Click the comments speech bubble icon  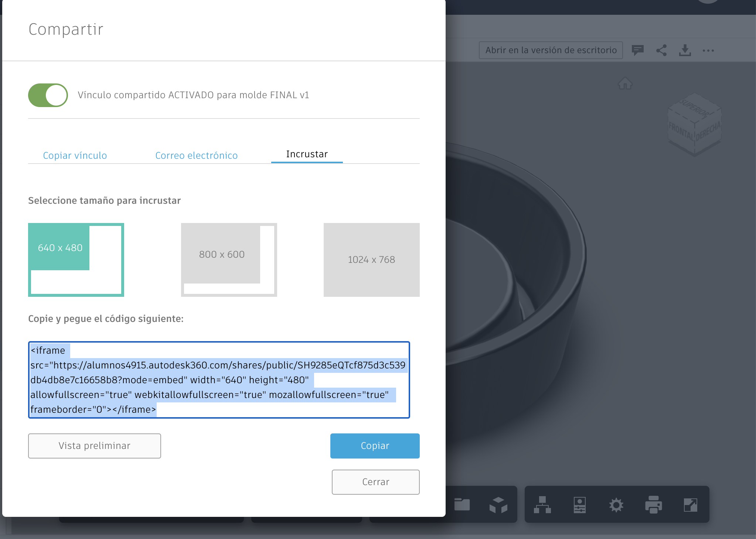(x=637, y=50)
